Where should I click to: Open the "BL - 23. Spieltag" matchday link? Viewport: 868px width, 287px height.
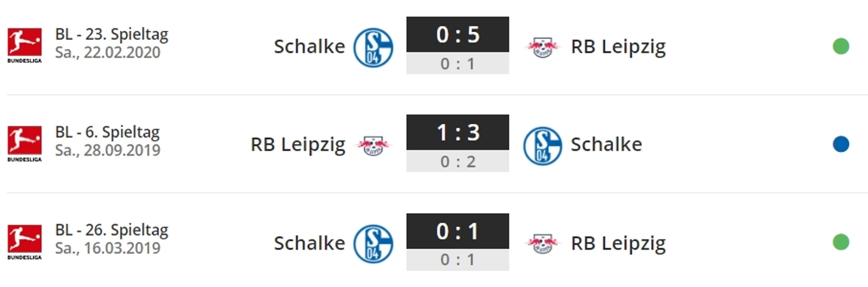(x=112, y=34)
